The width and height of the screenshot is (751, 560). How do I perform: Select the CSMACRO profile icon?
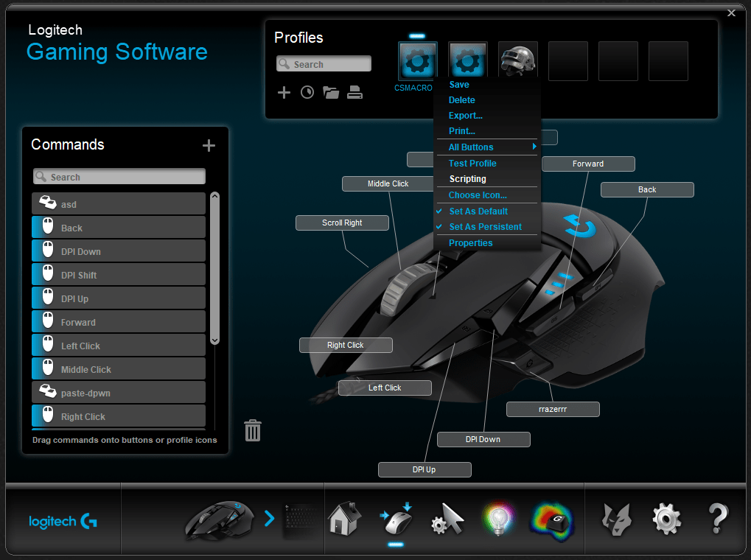[x=418, y=60]
